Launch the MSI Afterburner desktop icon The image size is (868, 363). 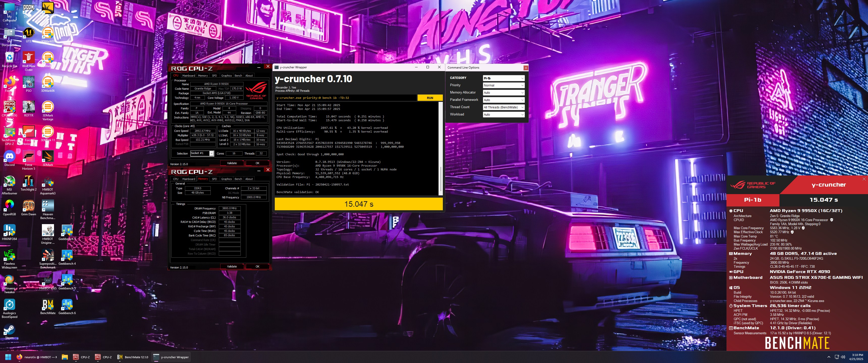9,185
